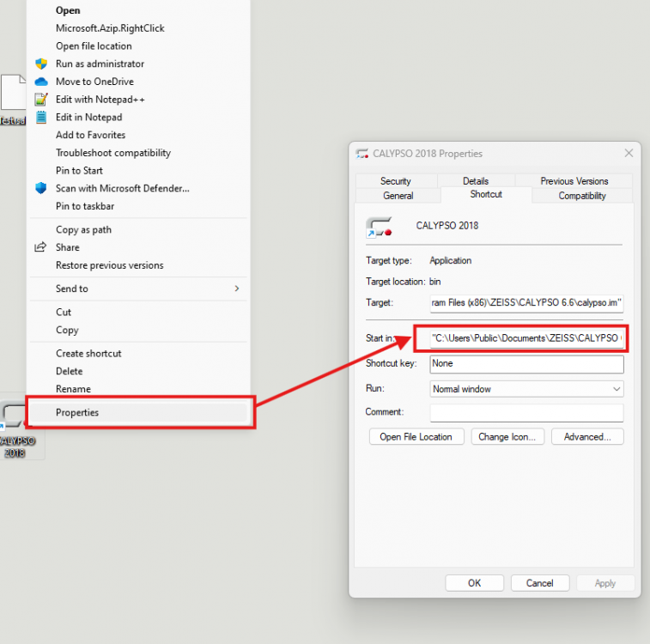Image resolution: width=650 pixels, height=644 pixels.
Task: Switch to the Security tab
Action: pyautogui.click(x=396, y=180)
